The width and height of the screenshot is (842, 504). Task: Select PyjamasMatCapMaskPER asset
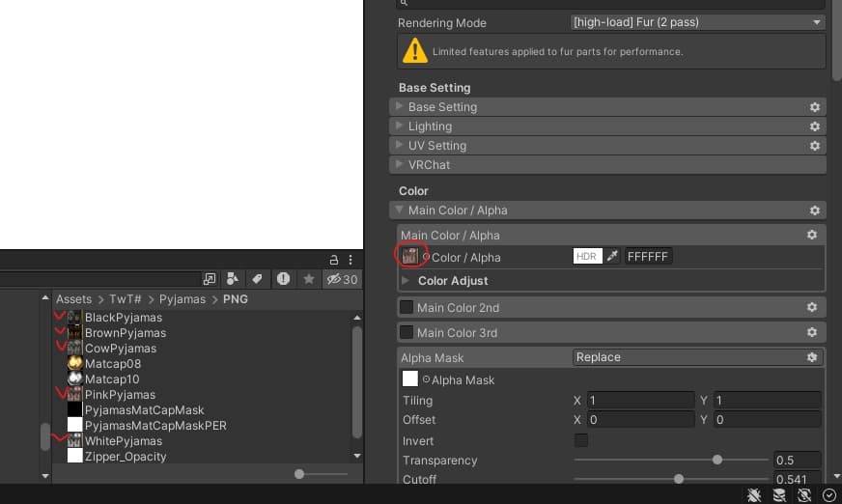point(147,425)
